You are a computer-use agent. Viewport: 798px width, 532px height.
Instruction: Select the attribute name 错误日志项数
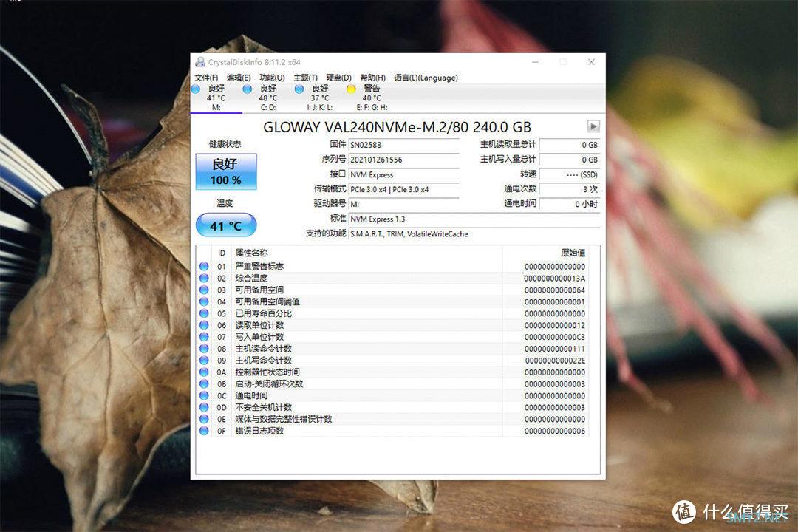[259, 431]
